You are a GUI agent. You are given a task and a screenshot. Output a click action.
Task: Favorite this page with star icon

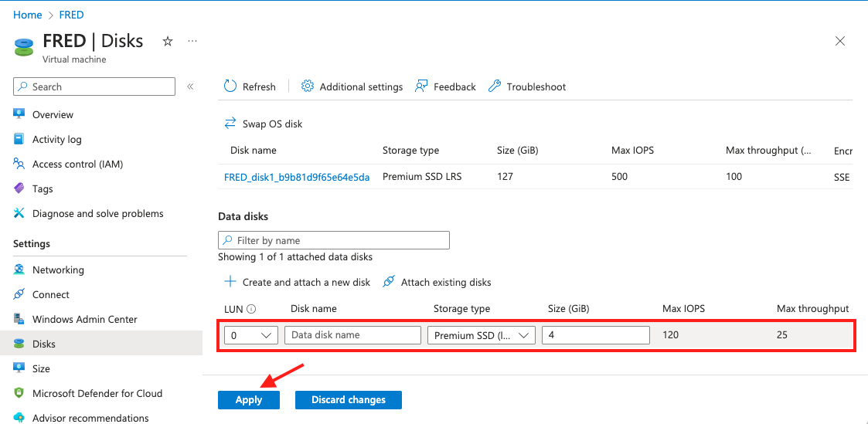click(168, 42)
